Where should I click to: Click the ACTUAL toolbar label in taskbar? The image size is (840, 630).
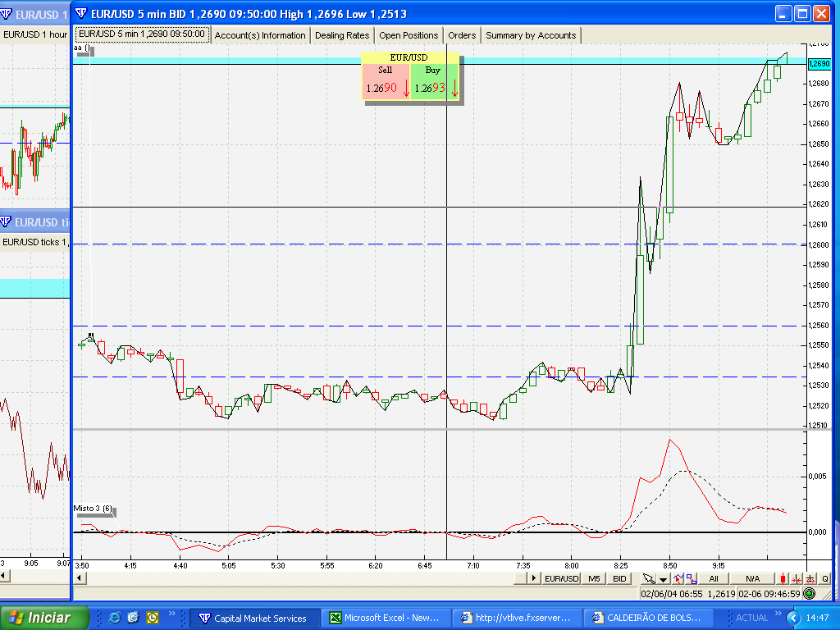pyautogui.click(x=751, y=619)
